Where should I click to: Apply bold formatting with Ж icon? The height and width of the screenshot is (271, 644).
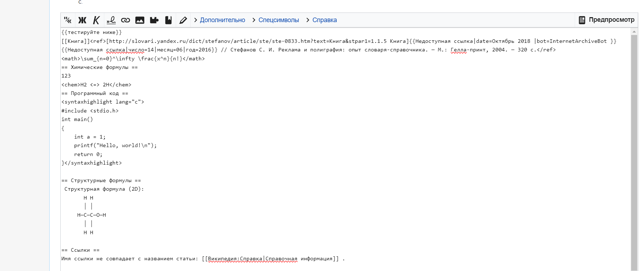pos(82,20)
